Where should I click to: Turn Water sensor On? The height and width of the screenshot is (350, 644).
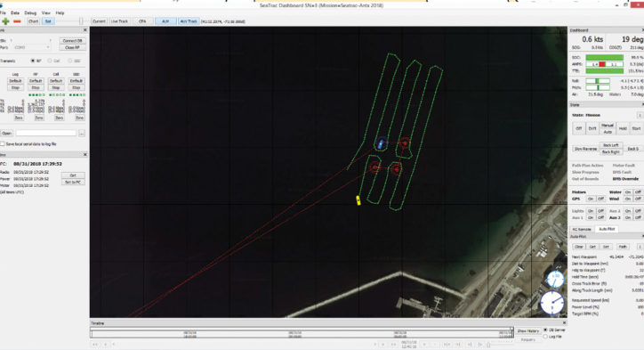click(x=627, y=192)
